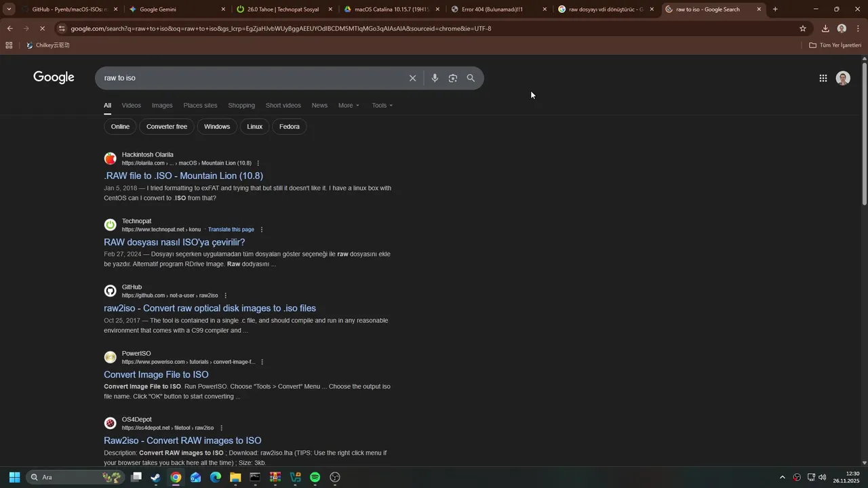Open the bookmarks bar apps grid icon
The height and width of the screenshot is (488, 868).
click(9, 45)
